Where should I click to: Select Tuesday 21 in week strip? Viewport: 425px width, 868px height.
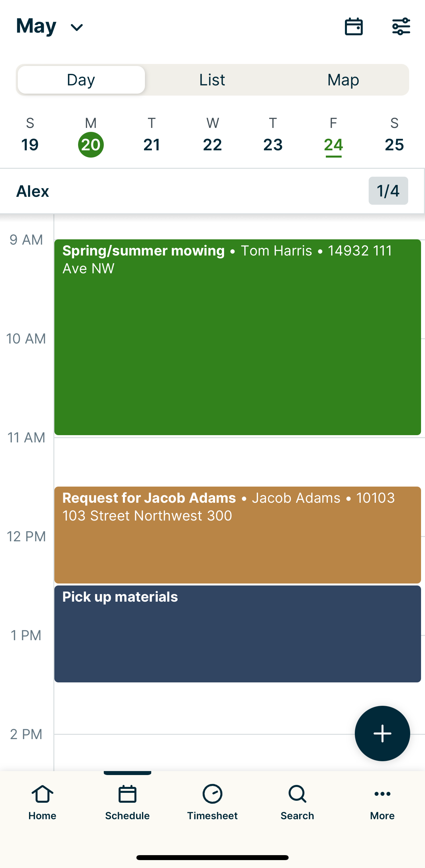[x=152, y=138]
